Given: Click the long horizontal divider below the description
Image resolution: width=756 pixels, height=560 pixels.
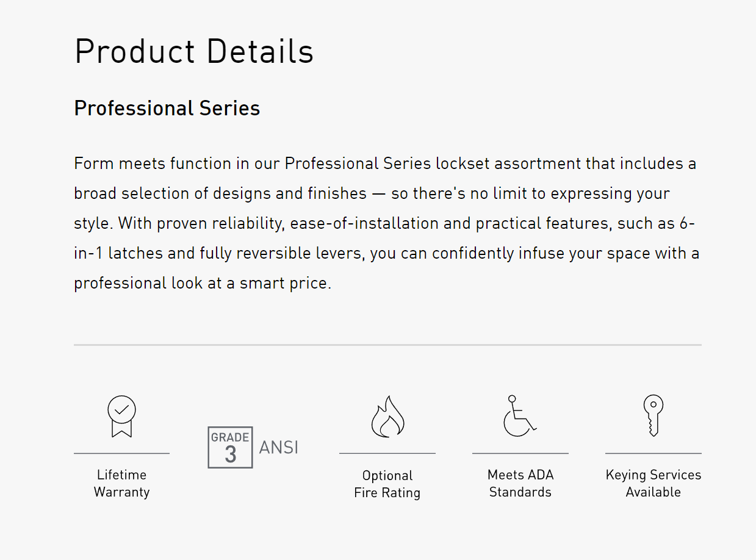Looking at the screenshot, I should click(x=387, y=345).
